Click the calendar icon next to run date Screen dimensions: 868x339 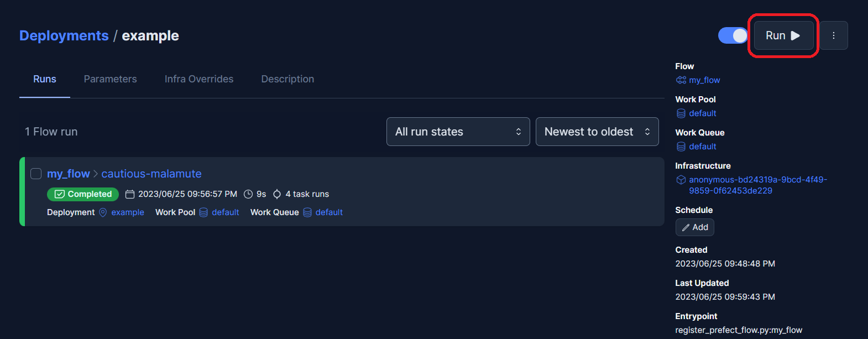pyautogui.click(x=130, y=194)
